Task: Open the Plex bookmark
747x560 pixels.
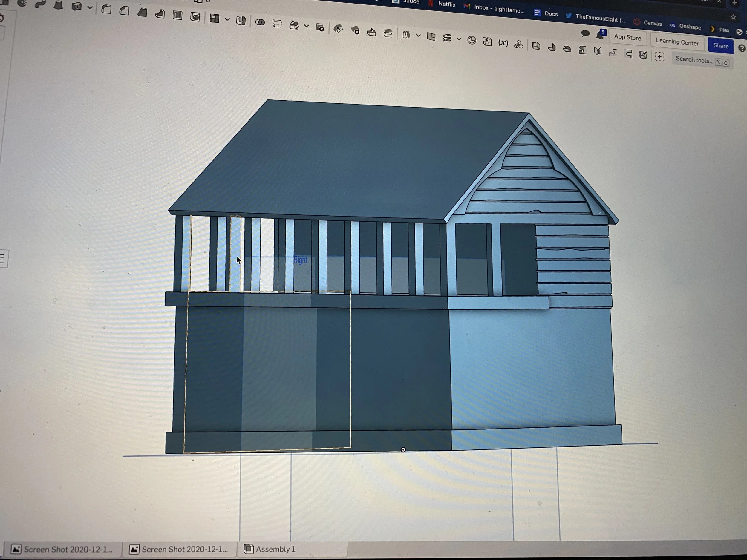Action: [720, 29]
